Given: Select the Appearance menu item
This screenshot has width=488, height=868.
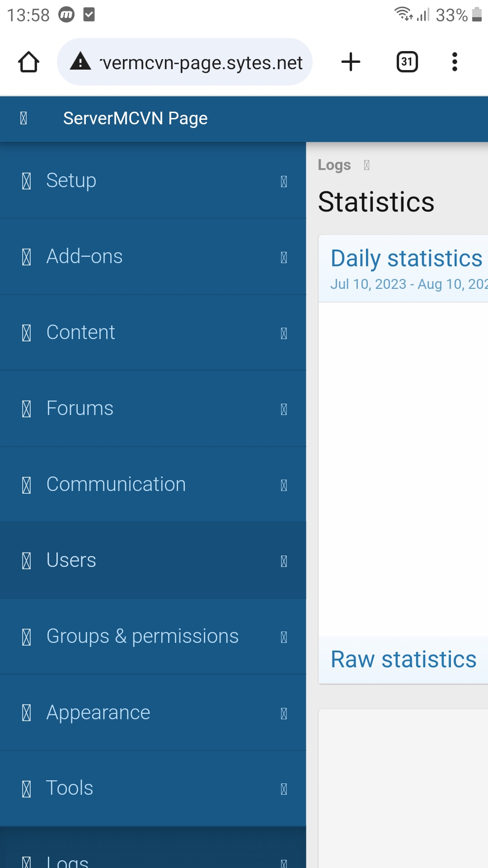Looking at the screenshot, I should (98, 713).
